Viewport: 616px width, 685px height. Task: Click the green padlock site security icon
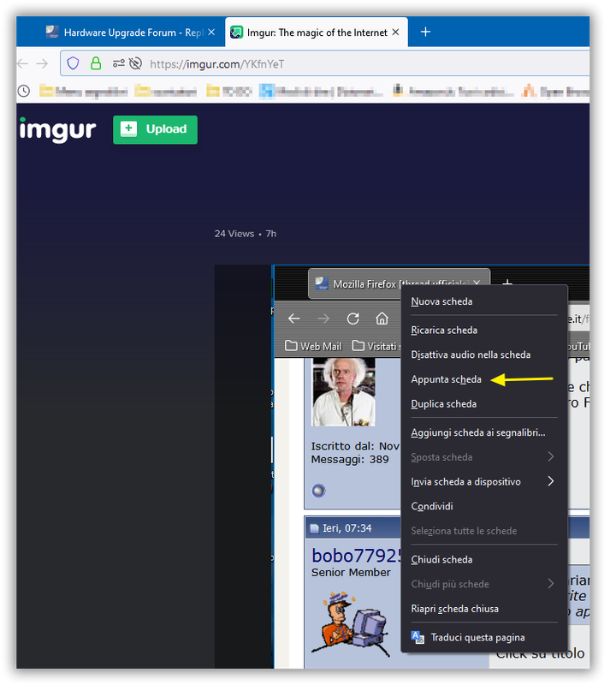[96, 63]
